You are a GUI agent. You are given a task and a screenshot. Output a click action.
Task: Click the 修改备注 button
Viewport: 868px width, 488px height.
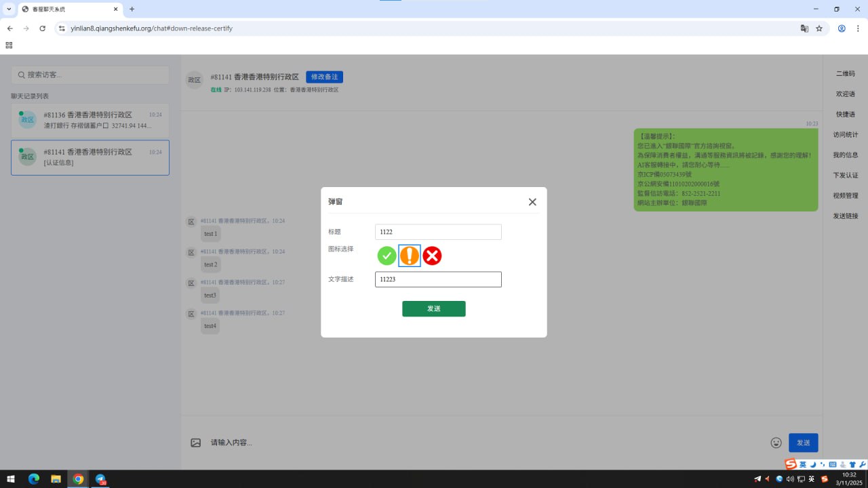(x=324, y=77)
